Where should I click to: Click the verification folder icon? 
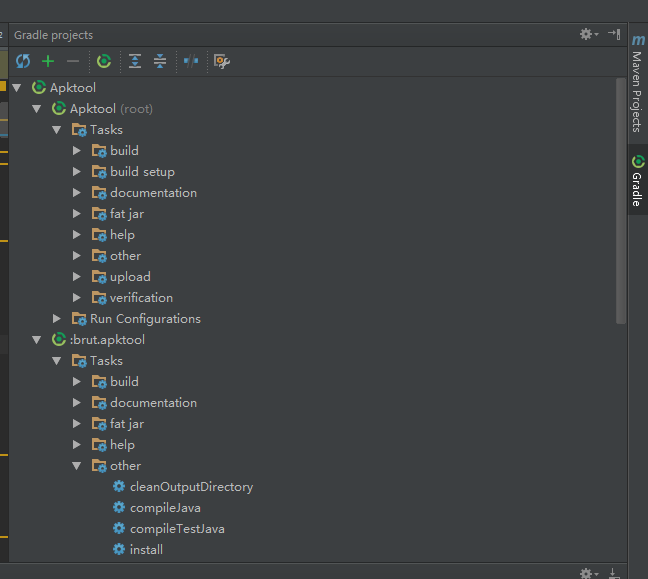click(99, 298)
